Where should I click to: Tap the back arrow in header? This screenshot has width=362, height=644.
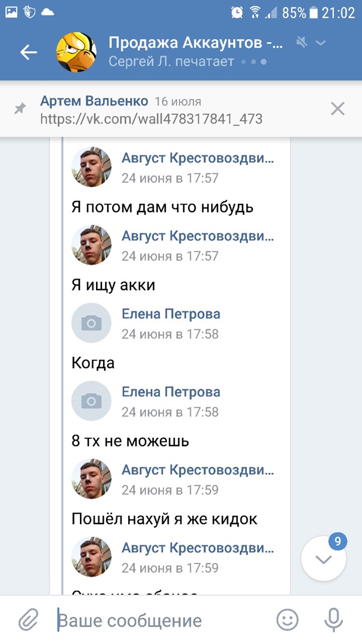(x=28, y=52)
